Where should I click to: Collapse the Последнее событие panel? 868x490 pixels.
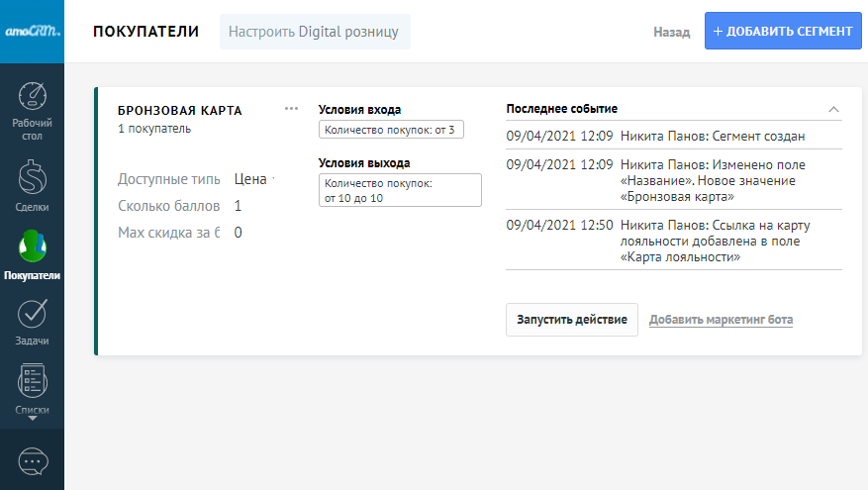pyautogui.click(x=833, y=109)
